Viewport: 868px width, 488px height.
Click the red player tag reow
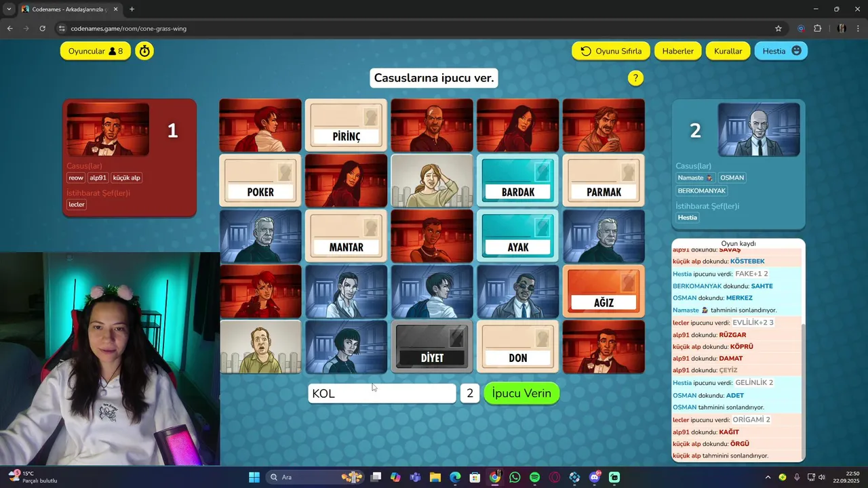coord(76,178)
